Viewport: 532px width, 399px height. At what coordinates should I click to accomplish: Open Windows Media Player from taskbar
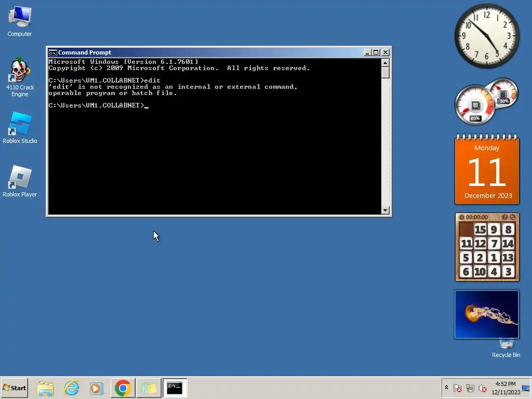pyautogui.click(x=97, y=388)
